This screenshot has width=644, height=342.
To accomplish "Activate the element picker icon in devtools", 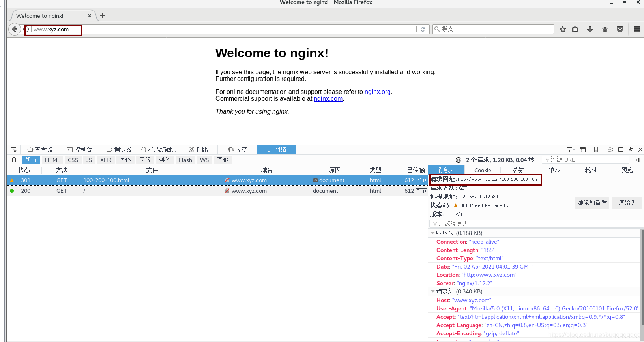I will pyautogui.click(x=13, y=150).
